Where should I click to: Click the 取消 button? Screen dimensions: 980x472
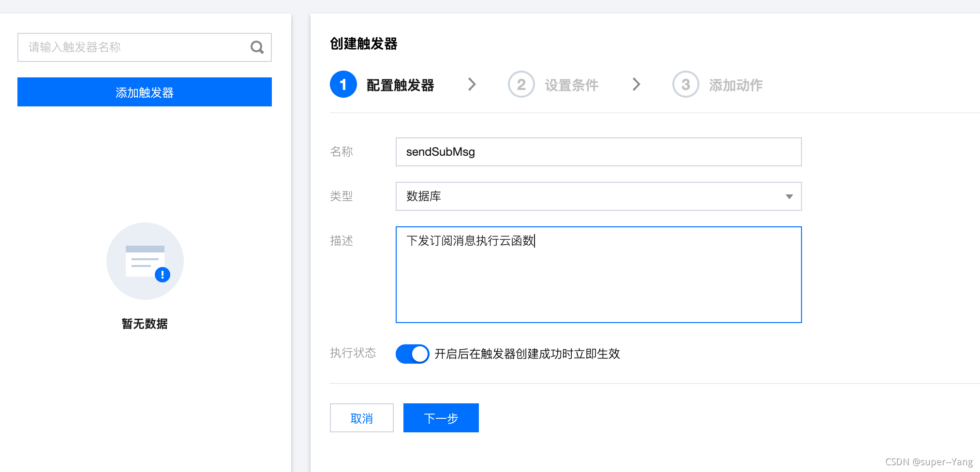coord(361,417)
